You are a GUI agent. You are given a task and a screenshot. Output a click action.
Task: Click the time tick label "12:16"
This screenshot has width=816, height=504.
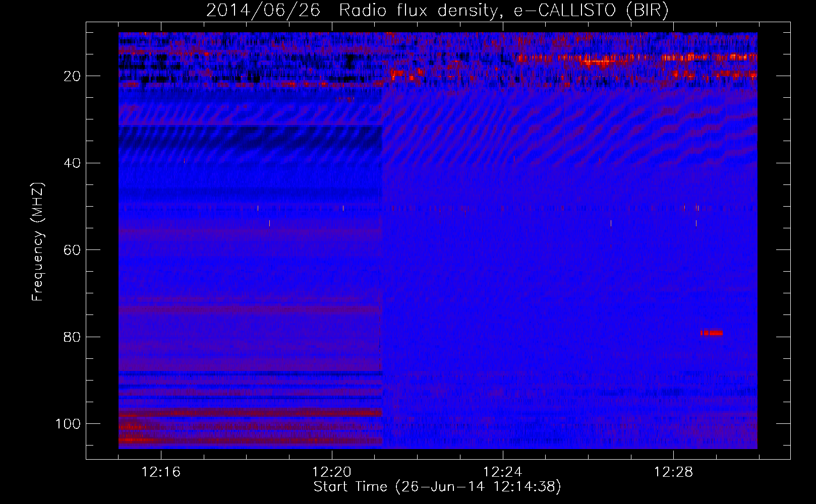[x=161, y=472]
